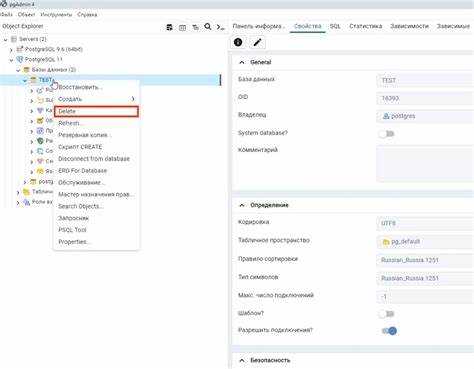Click the База данных field with TEST
Screen dimensions: 474x369
[425, 80]
